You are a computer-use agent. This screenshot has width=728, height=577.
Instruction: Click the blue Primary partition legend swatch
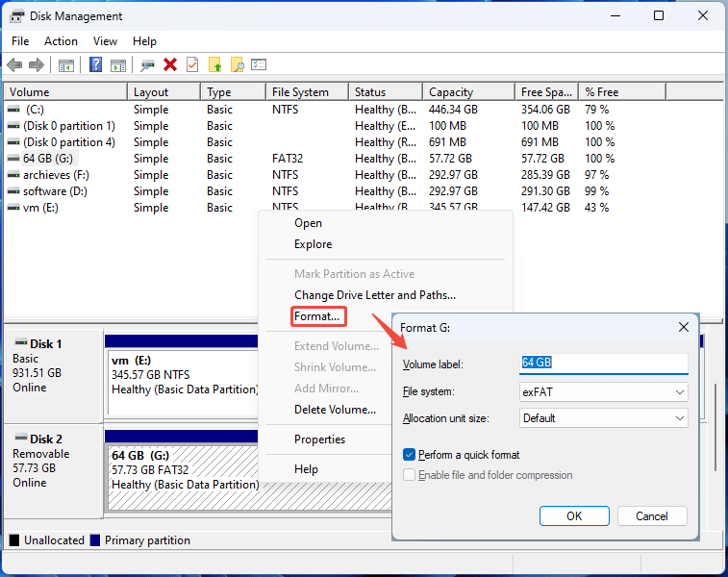tap(95, 540)
